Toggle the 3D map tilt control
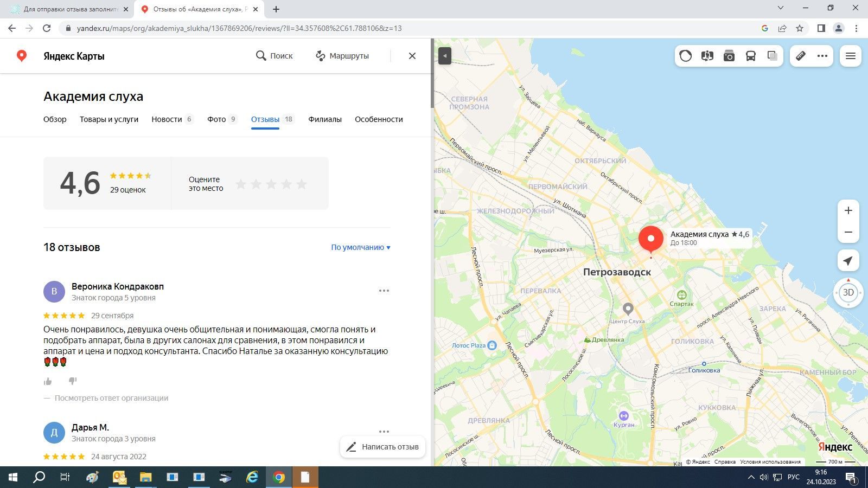Screen dimensions: 868x488 848,292
